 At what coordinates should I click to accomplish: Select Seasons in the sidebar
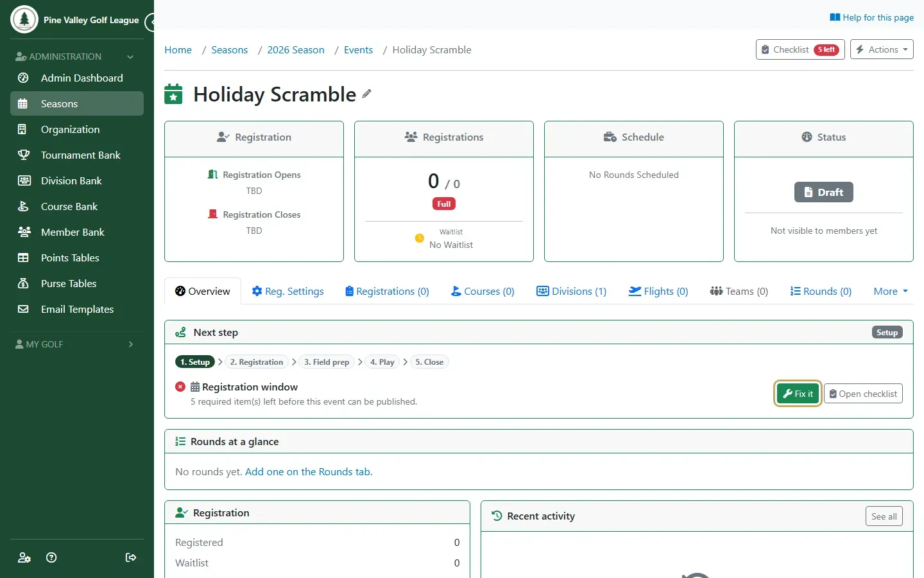click(77, 103)
